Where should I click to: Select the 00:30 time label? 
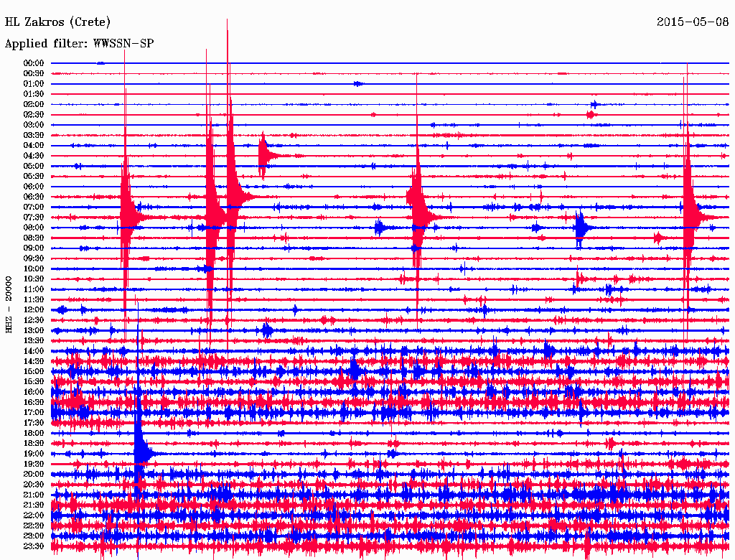click(x=34, y=74)
